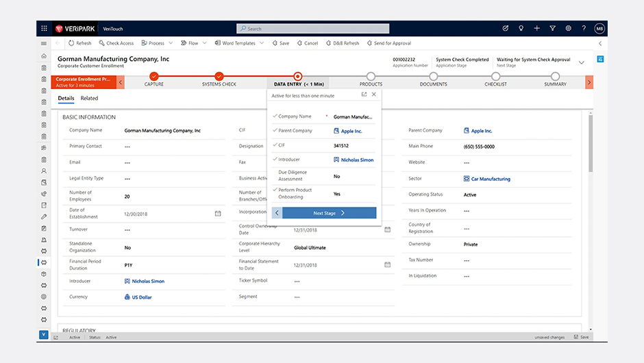The image size is (644, 363).
Task: Collapse the process bar left arrow
Action: (121, 82)
